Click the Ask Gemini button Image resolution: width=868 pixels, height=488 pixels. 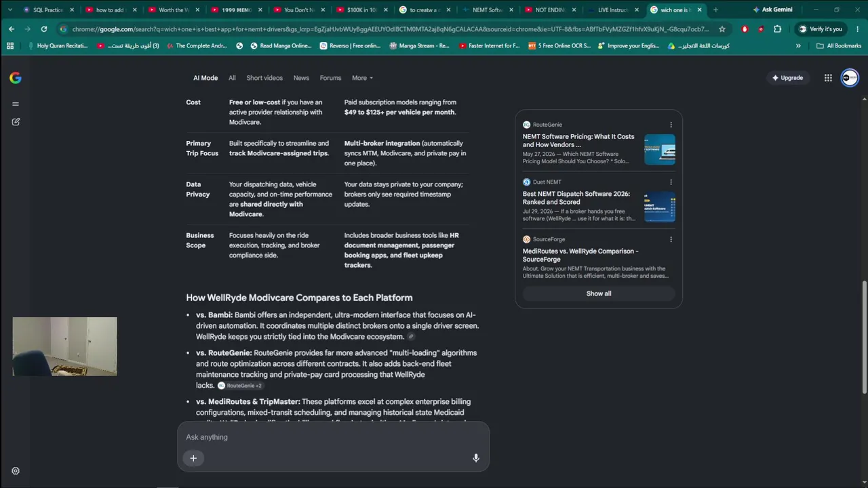(772, 9)
